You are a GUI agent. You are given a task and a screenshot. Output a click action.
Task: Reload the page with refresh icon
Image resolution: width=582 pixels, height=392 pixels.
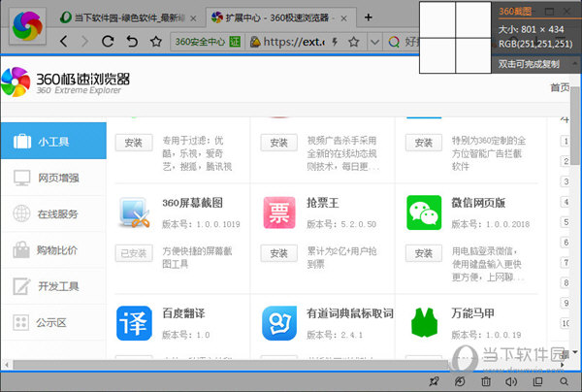[108, 41]
